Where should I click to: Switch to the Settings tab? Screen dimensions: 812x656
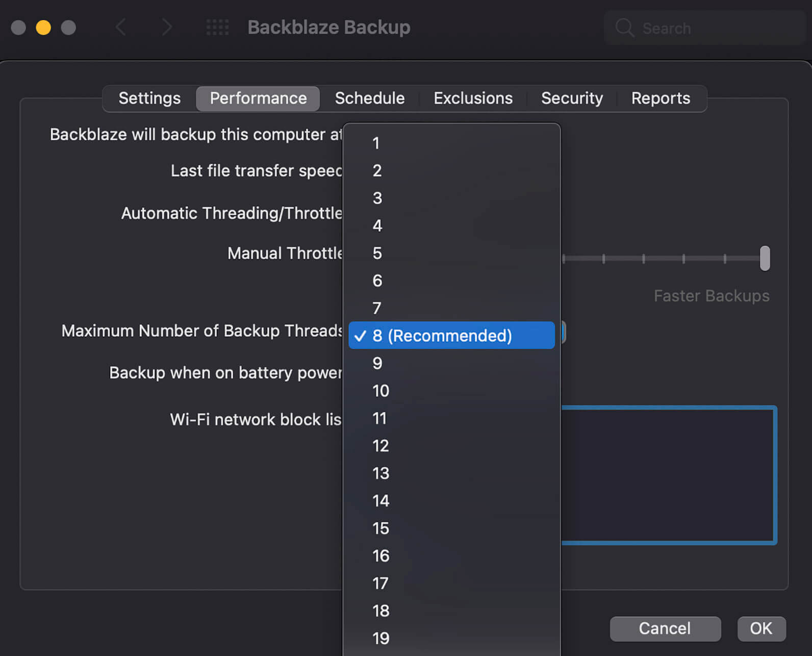coord(149,98)
